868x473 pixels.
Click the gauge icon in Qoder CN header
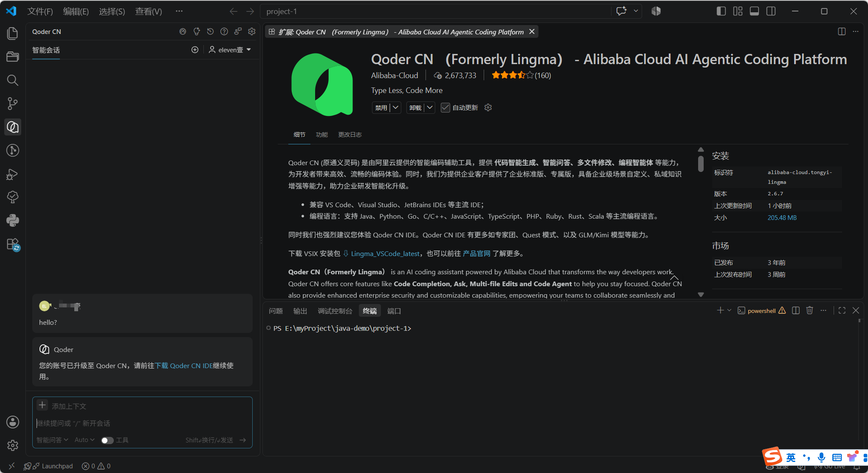click(183, 31)
